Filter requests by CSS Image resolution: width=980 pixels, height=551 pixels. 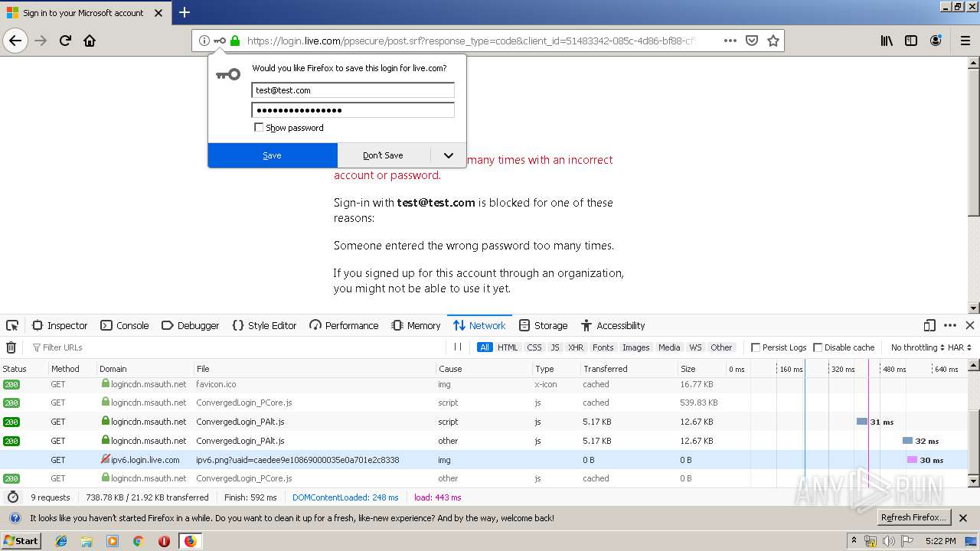click(x=534, y=347)
